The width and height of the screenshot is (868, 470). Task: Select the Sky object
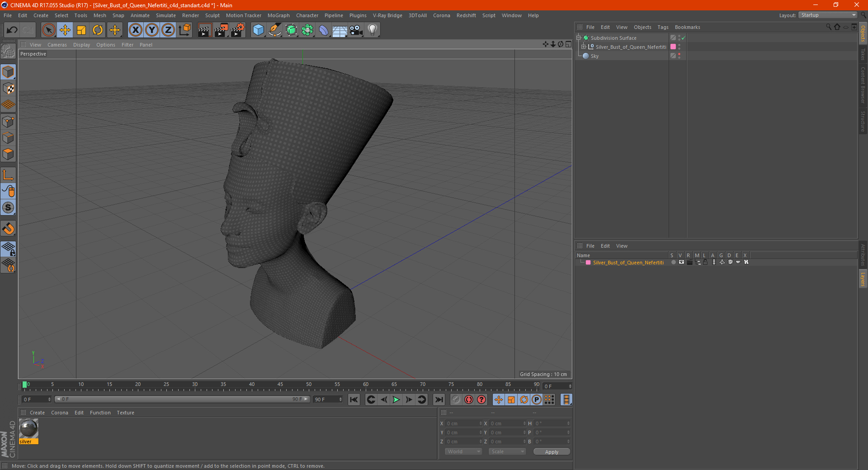[594, 56]
